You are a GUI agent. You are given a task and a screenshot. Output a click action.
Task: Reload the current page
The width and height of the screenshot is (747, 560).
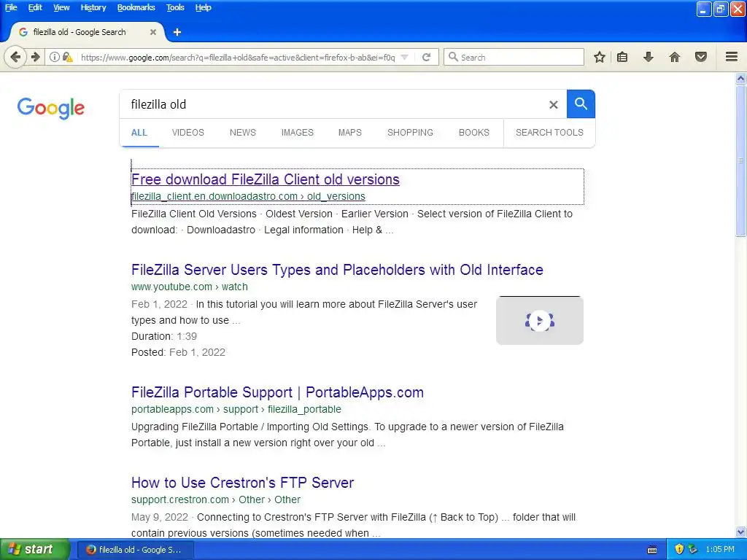[426, 57]
